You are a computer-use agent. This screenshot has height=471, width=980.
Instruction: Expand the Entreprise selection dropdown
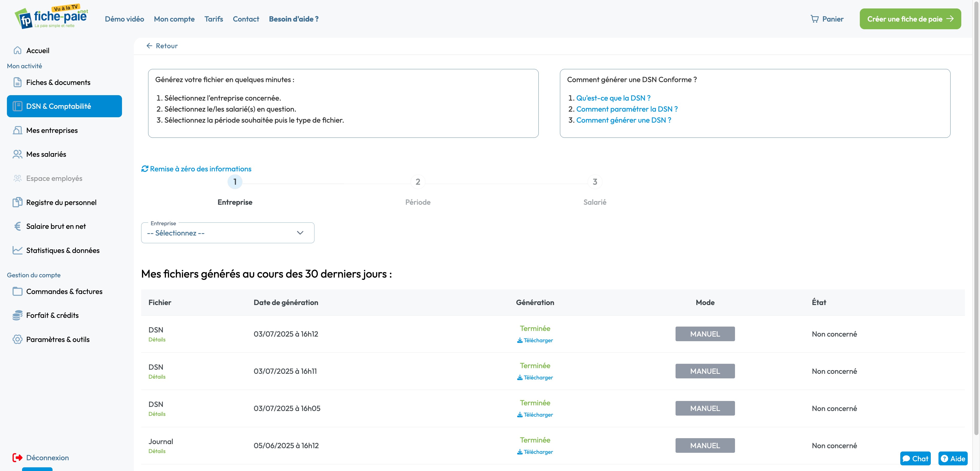pyautogui.click(x=228, y=233)
